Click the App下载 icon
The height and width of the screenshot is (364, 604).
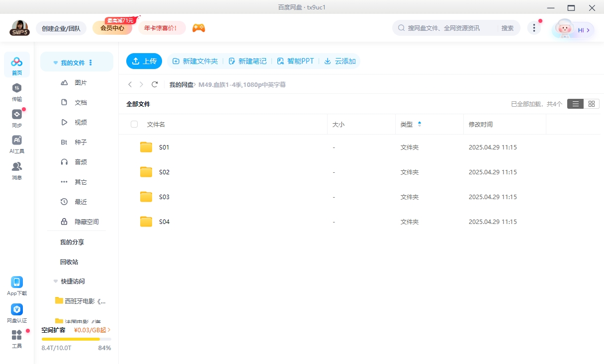[17, 283]
